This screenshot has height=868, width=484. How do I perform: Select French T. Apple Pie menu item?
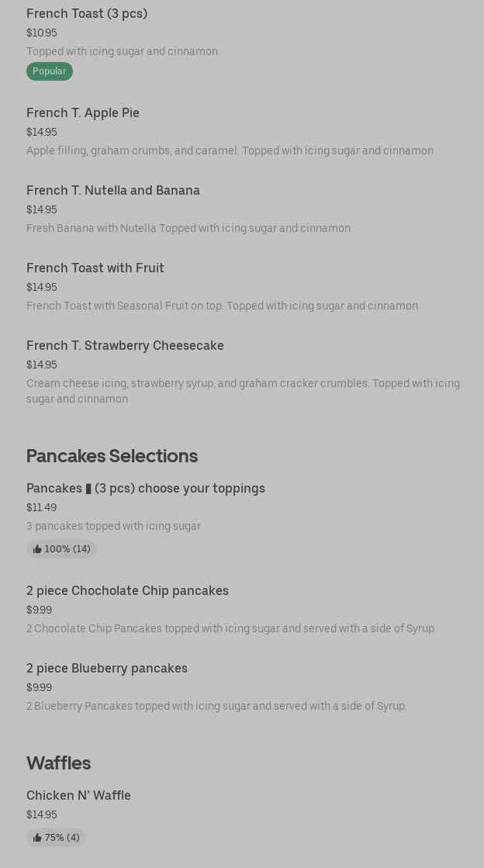pyautogui.click(x=83, y=112)
